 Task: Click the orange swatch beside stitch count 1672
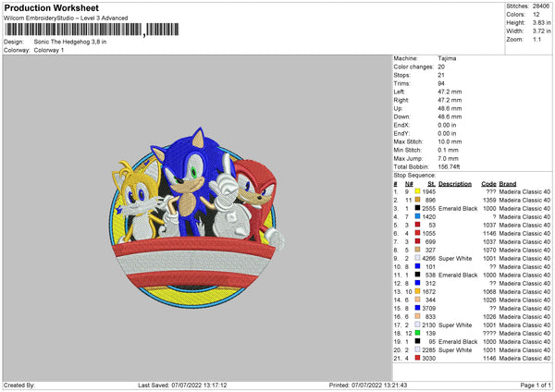pos(417,291)
